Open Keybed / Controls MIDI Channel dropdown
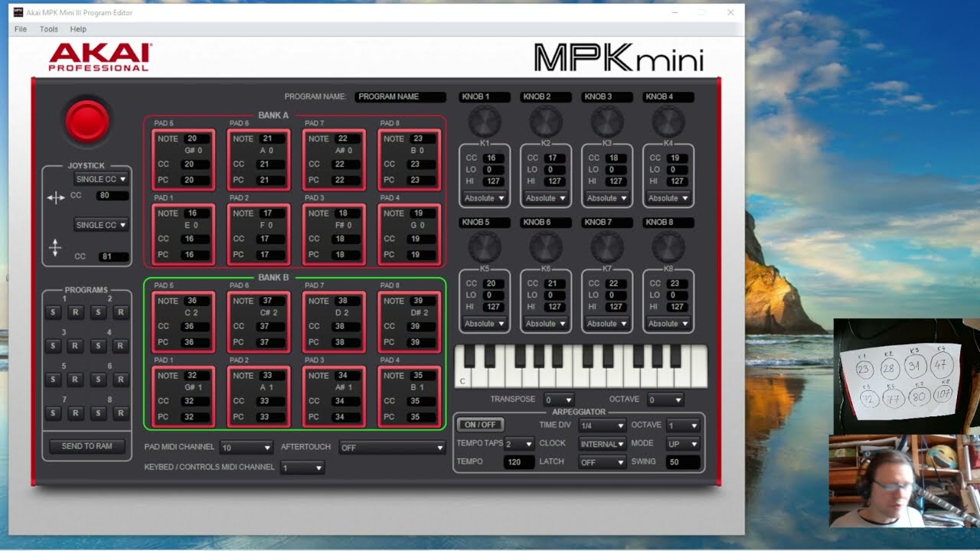 302,468
